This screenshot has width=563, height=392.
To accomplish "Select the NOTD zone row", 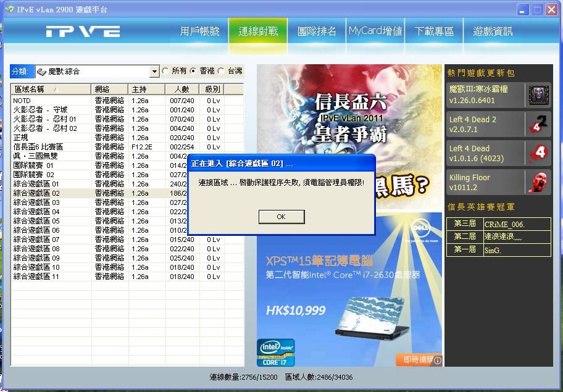I will 127,101.
